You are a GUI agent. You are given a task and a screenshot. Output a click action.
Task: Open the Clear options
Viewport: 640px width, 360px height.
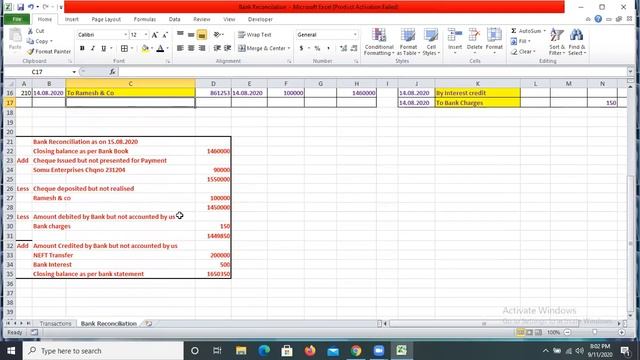click(523, 51)
